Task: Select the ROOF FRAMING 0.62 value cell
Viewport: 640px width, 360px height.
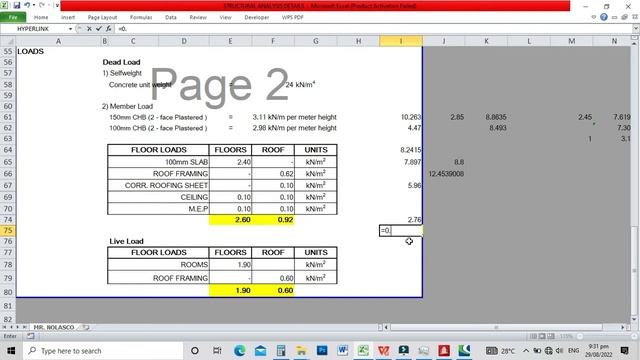Action: [273, 174]
